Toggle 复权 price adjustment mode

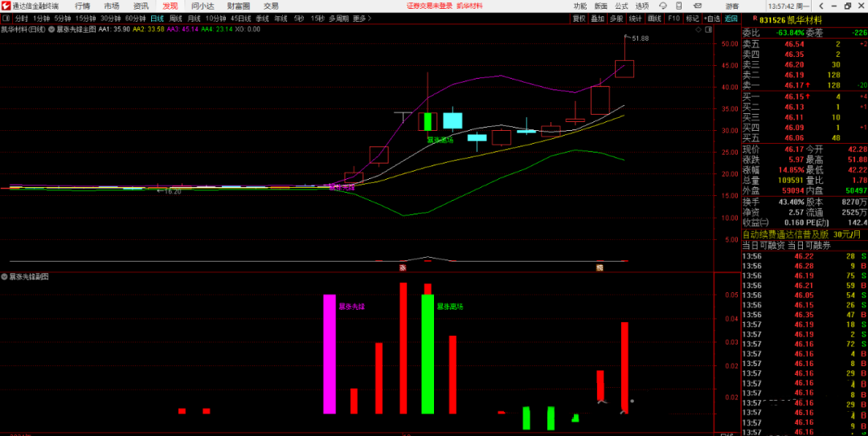[579, 18]
